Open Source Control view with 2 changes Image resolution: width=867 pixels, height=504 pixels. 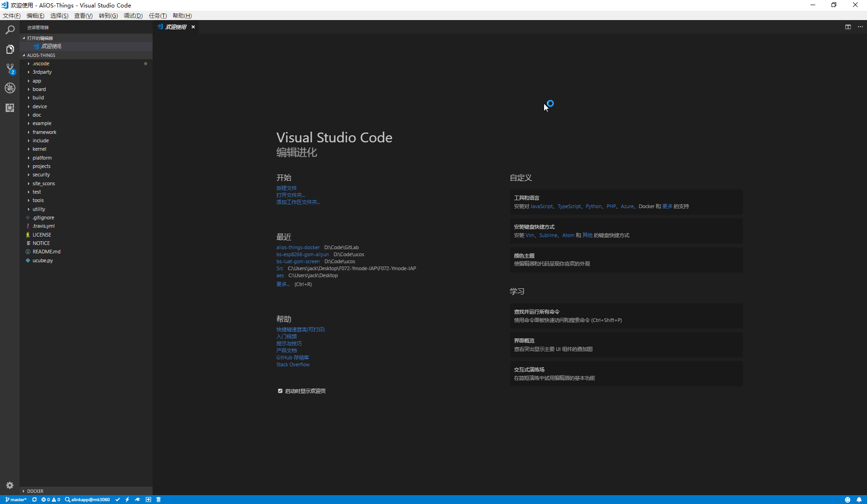click(x=10, y=69)
